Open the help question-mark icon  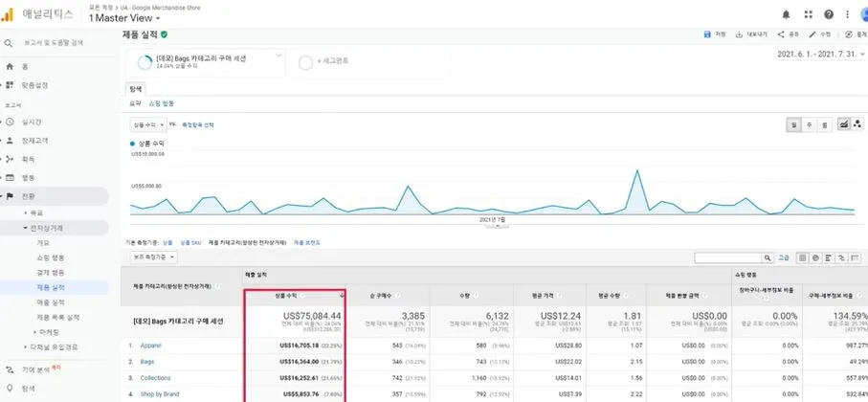[x=829, y=14]
